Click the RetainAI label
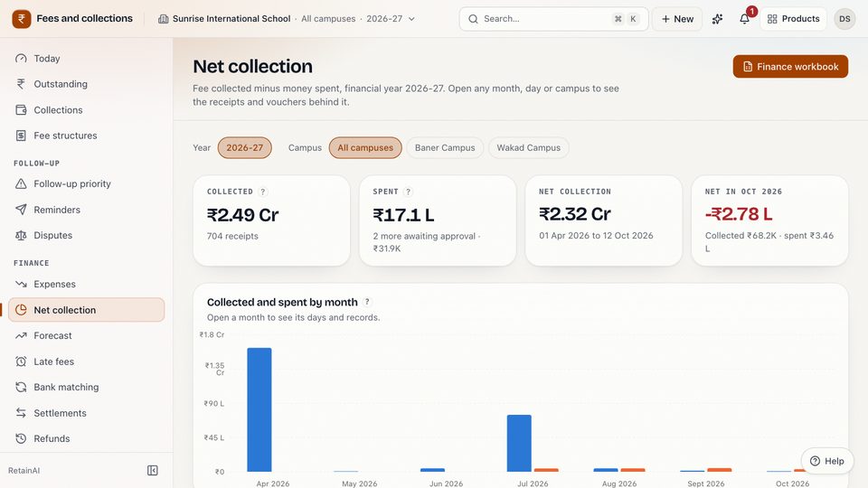Image resolution: width=868 pixels, height=488 pixels. pyautogui.click(x=24, y=470)
